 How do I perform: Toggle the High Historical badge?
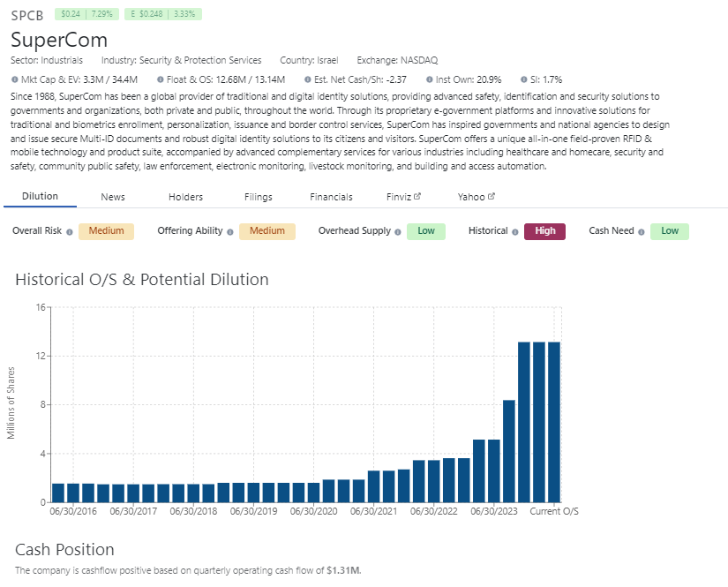coord(545,230)
